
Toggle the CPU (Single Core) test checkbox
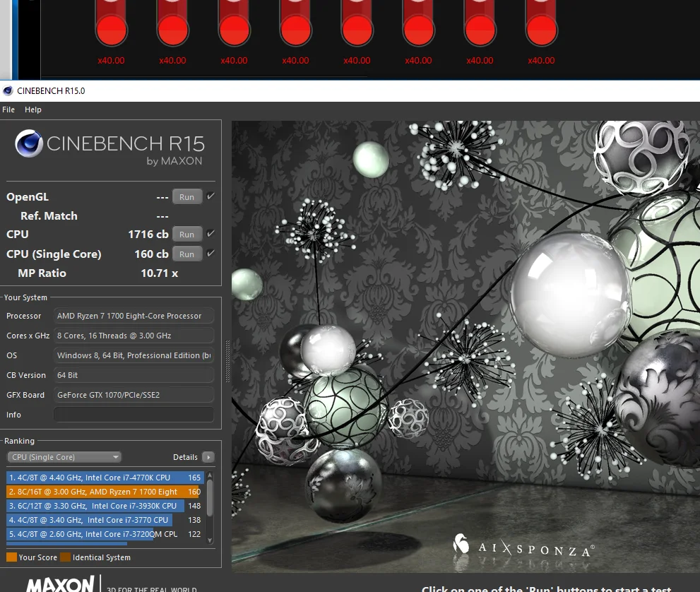coord(210,253)
